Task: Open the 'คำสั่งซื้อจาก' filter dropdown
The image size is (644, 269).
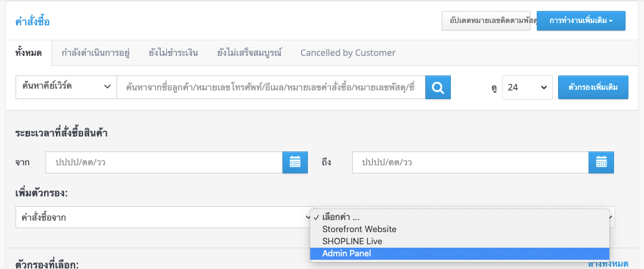Action: coord(164,217)
